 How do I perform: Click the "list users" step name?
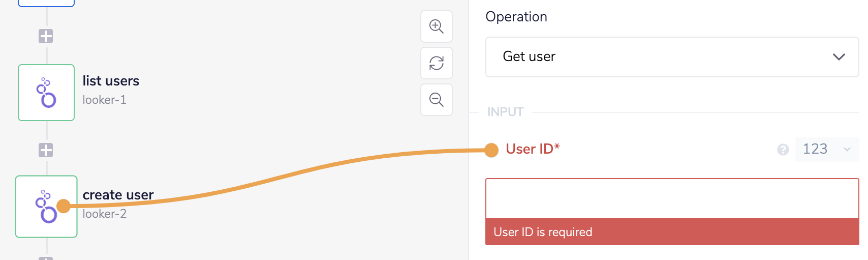tap(111, 81)
